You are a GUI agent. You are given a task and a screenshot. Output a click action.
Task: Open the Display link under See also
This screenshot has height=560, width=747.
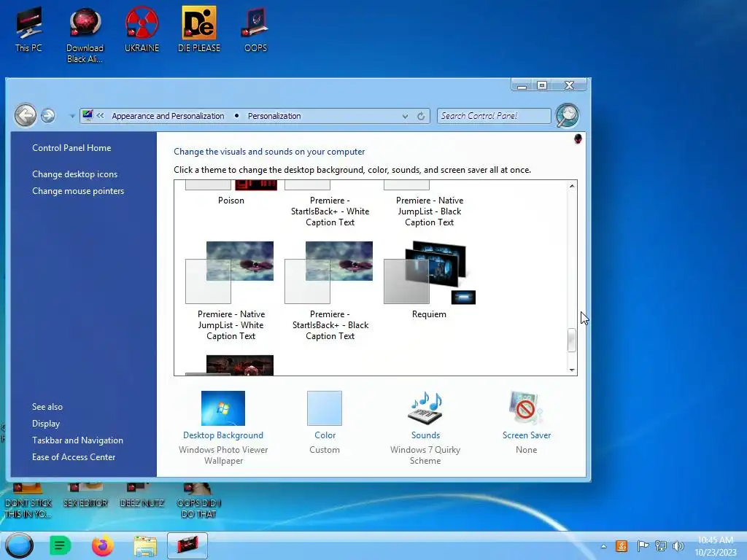[x=46, y=424]
